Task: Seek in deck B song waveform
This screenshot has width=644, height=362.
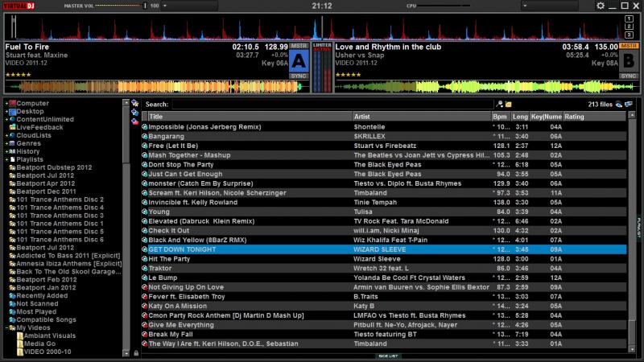Action: click(487, 87)
